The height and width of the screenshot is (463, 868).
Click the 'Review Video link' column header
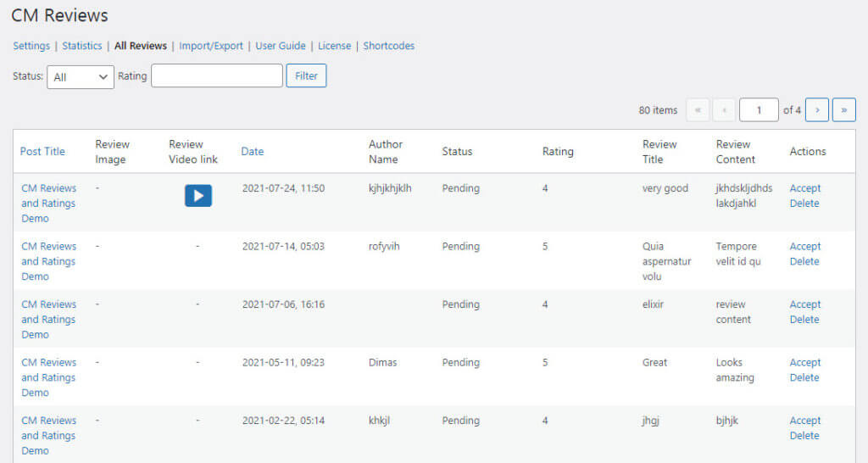pyautogui.click(x=193, y=152)
